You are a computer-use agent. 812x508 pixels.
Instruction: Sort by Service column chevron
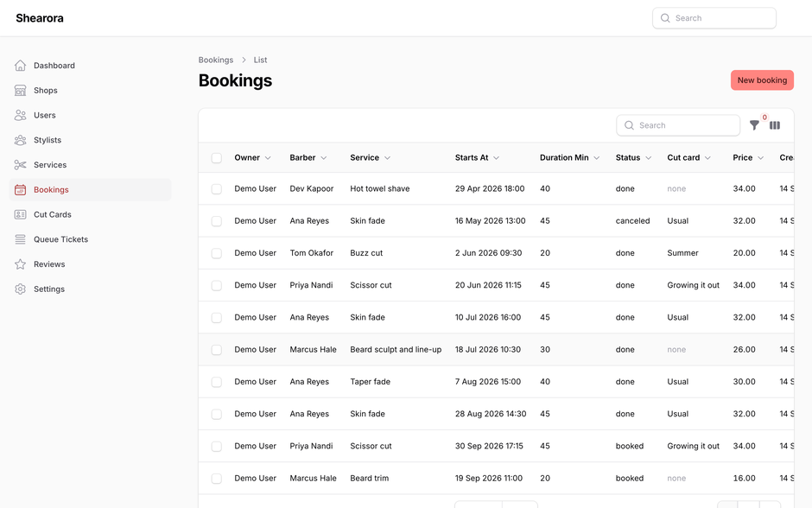coord(387,158)
